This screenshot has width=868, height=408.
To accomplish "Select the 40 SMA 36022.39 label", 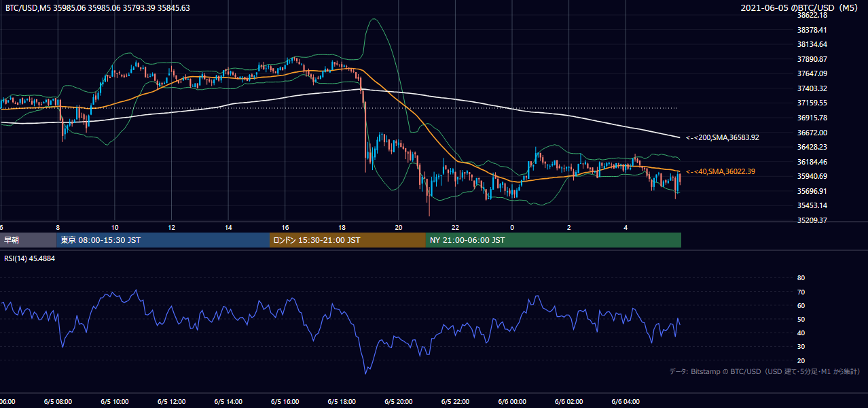I will pyautogui.click(x=721, y=171).
